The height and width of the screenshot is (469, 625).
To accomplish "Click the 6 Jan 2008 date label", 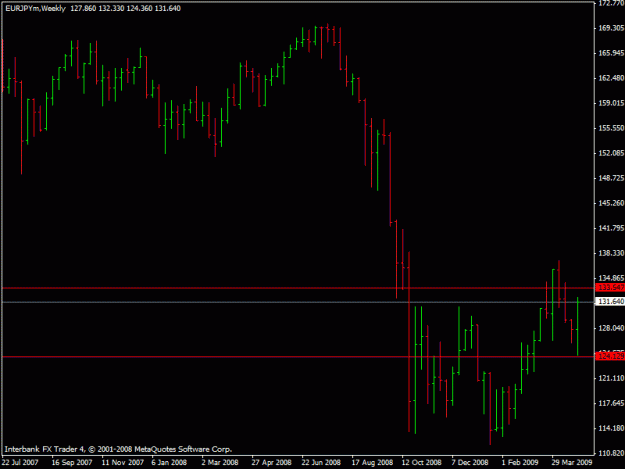I will (x=169, y=462).
